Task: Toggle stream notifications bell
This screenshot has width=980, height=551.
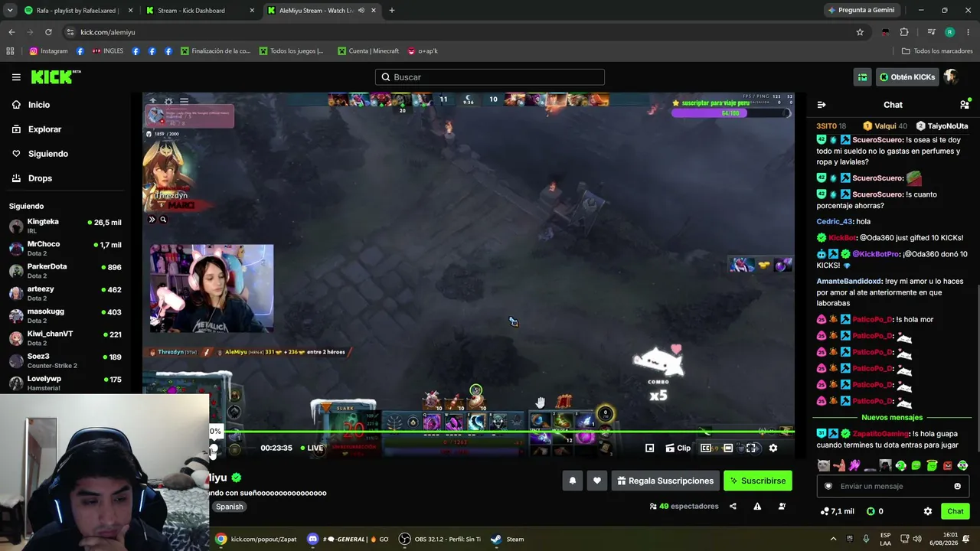Action: 572,481
